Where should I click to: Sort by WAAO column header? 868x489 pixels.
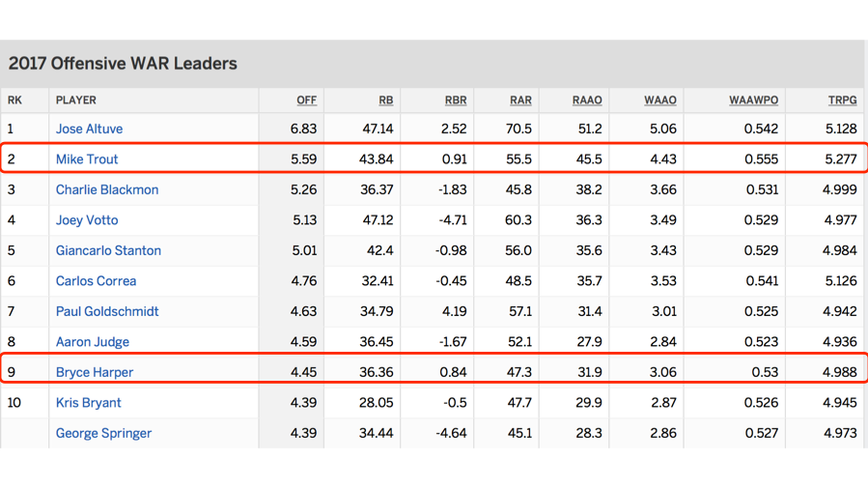660,100
